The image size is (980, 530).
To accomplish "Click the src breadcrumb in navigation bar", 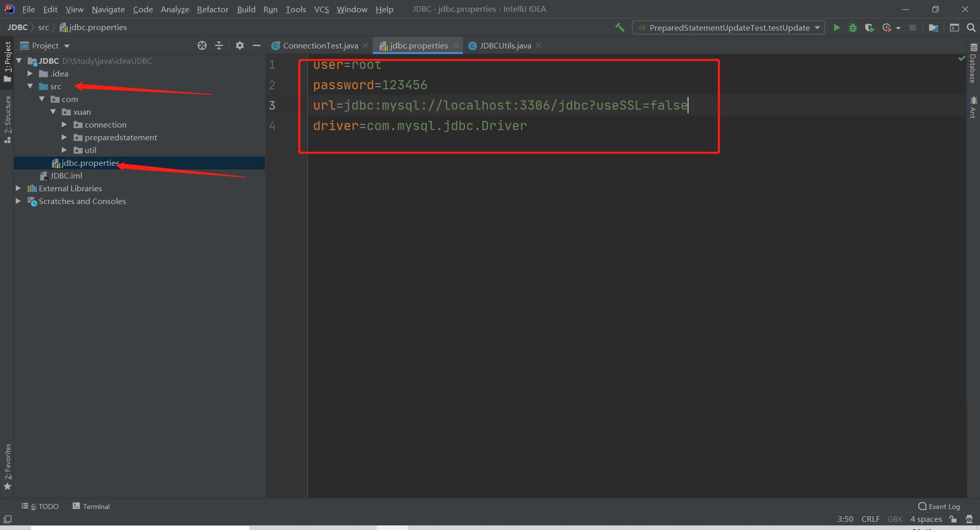I will (43, 28).
